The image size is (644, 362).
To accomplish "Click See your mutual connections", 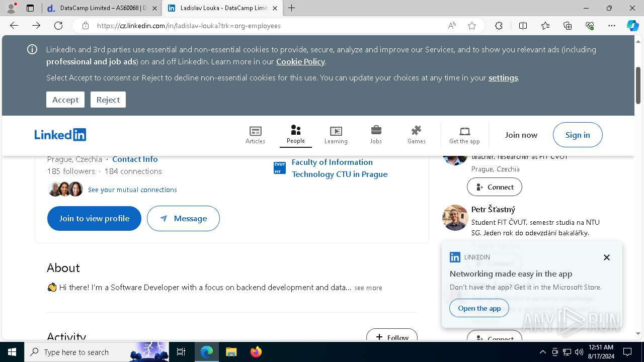I will [x=132, y=190].
